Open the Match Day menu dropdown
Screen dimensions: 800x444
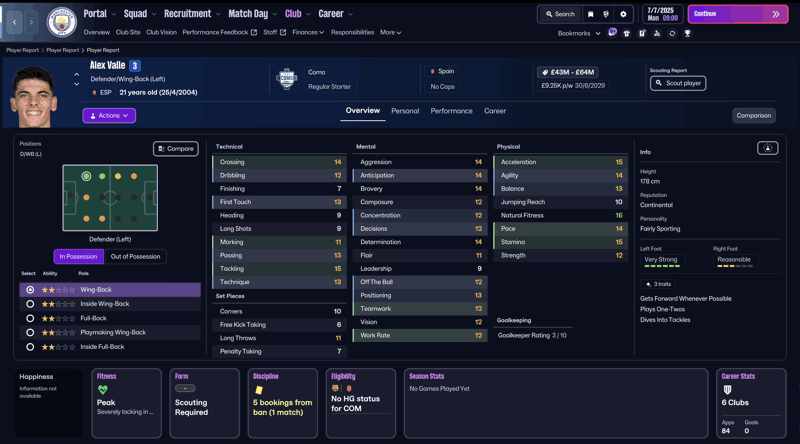click(253, 14)
